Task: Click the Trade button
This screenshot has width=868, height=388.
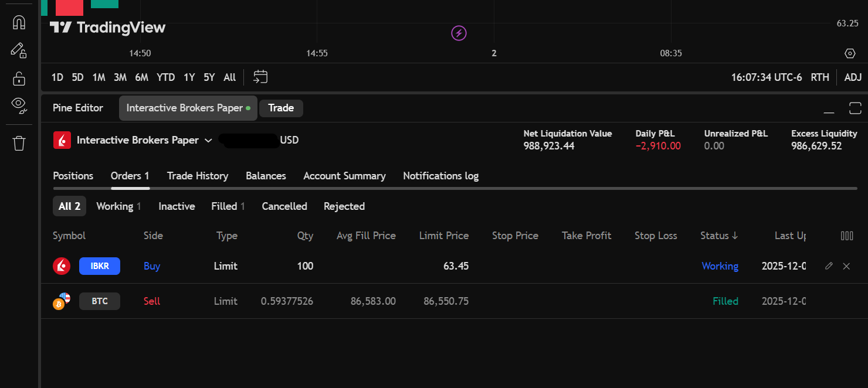Action: (x=281, y=108)
